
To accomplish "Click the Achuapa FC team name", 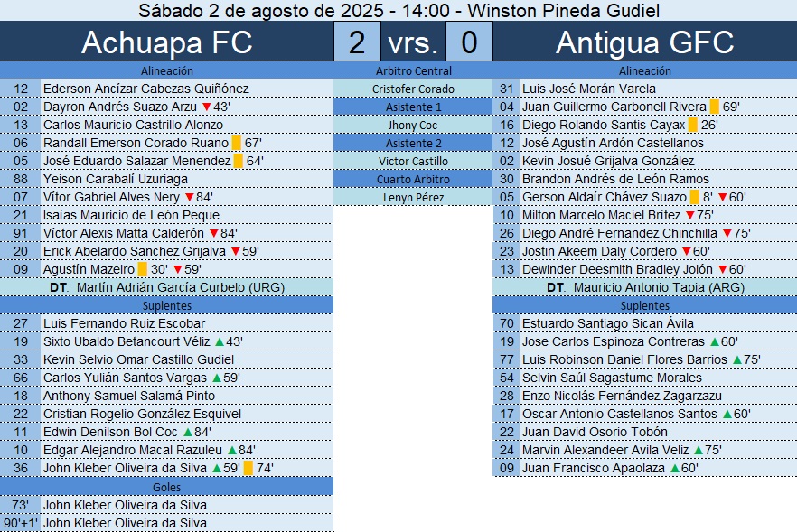I will tap(167, 42).
